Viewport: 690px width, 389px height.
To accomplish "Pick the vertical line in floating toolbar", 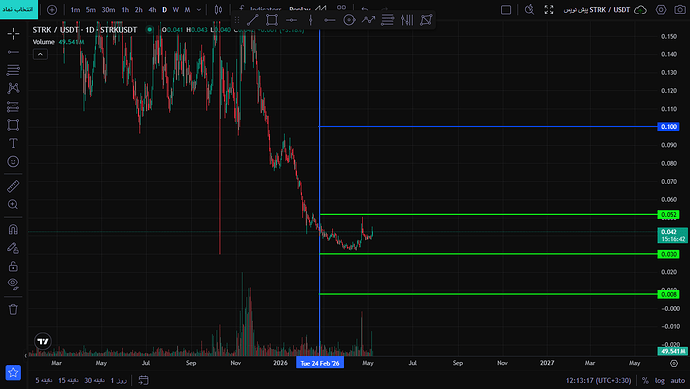I will tap(311, 20).
